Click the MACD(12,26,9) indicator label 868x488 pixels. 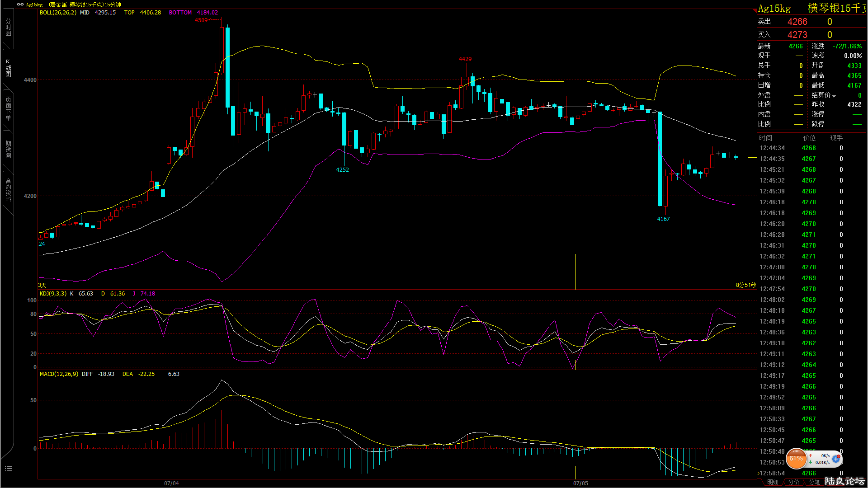coord(59,374)
